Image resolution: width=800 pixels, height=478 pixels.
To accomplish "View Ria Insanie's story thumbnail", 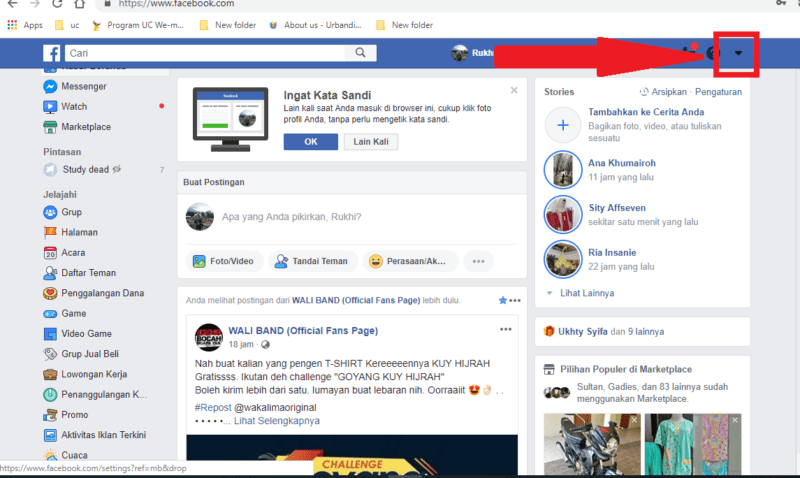I will 563,259.
